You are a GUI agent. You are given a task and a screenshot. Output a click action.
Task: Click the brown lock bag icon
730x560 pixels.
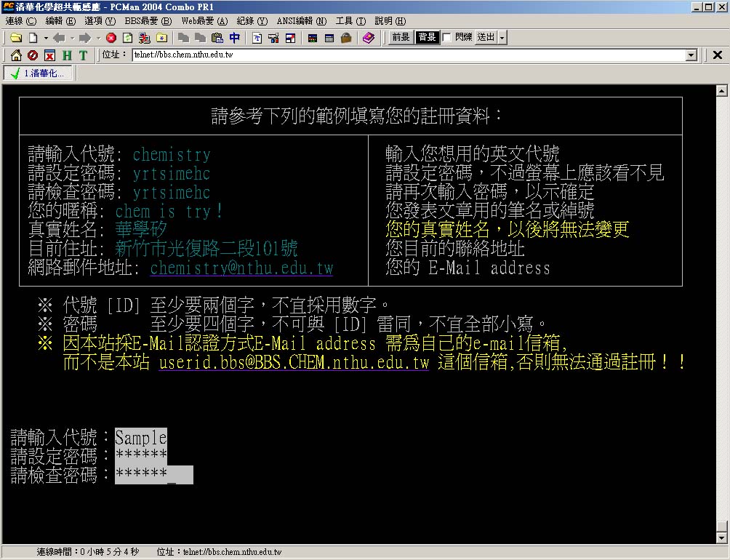[x=346, y=38]
